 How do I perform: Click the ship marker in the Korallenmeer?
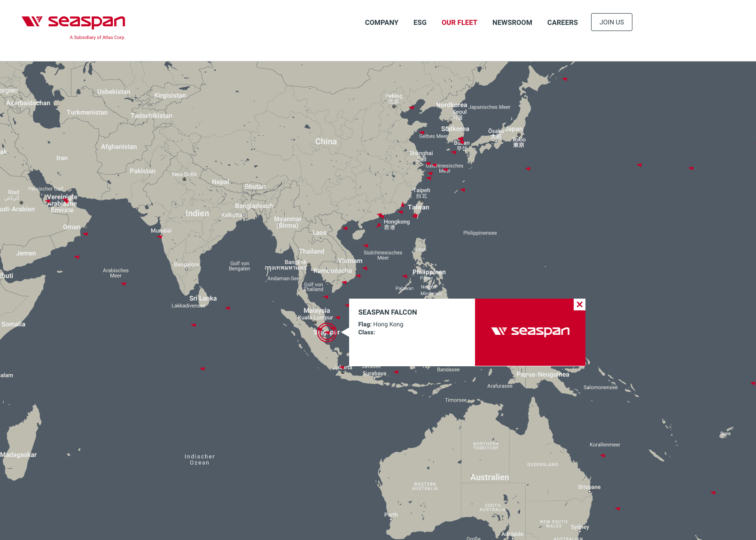pos(602,455)
